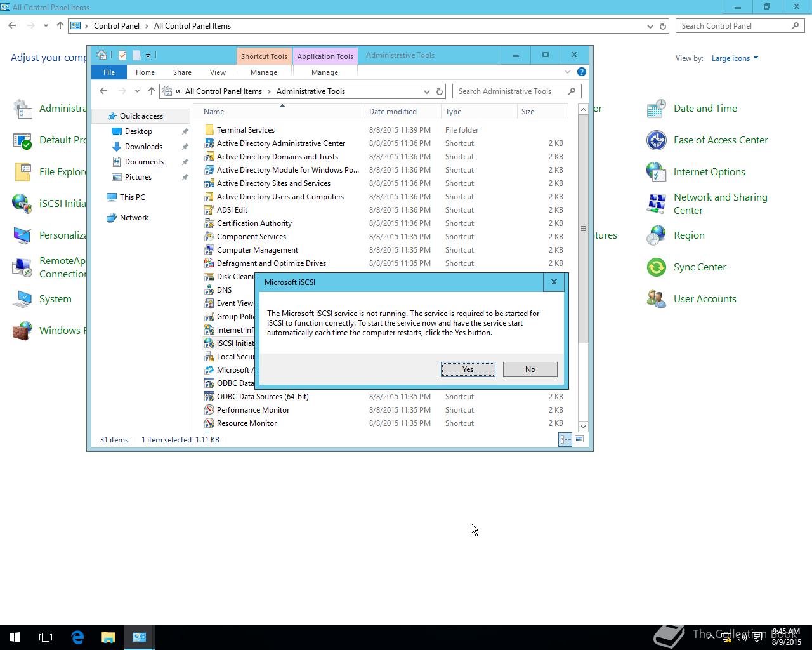
Task: Click Yes to start the iSCSI service
Action: (x=468, y=369)
